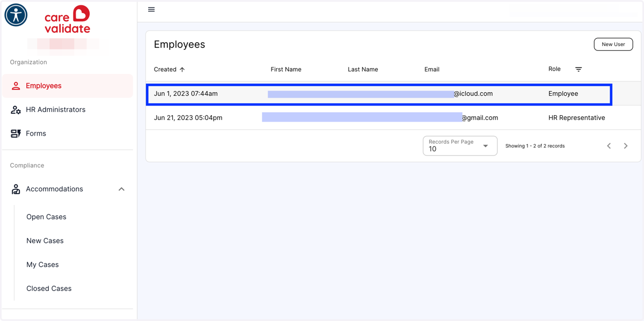The width and height of the screenshot is (644, 321).
Task: Click the Email column header
Action: tap(432, 70)
